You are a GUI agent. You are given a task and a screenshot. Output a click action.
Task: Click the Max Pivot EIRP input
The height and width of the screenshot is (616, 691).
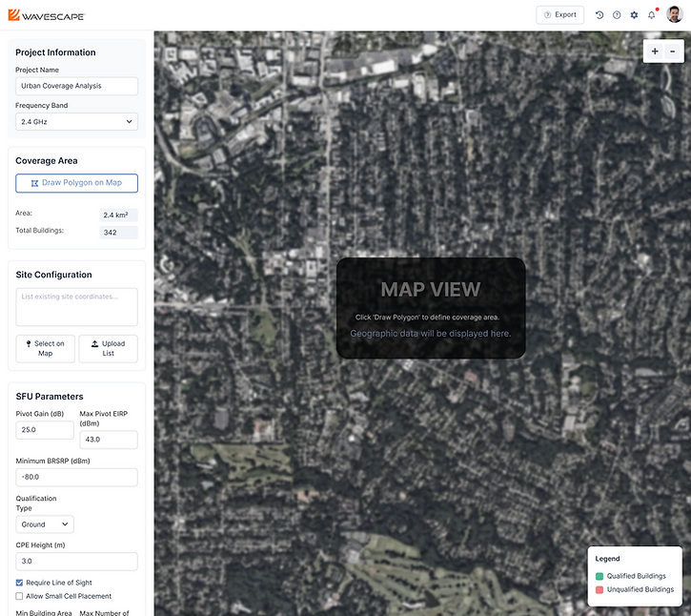tap(109, 440)
